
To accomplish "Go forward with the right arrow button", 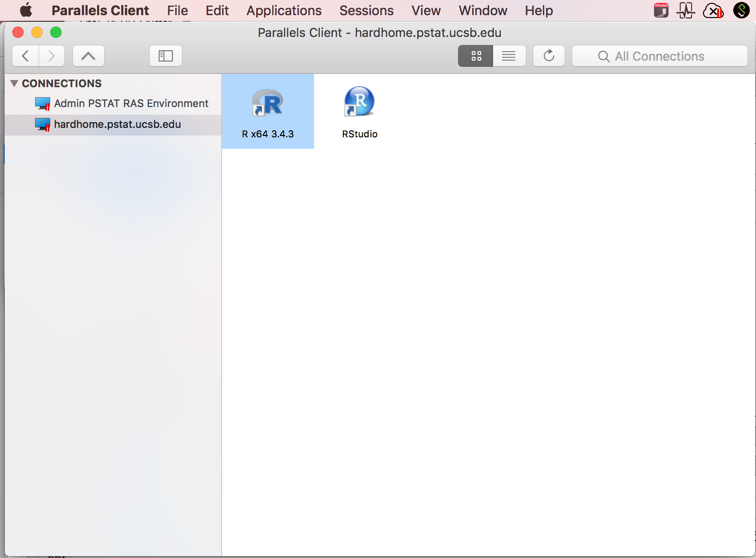I will pos(52,56).
